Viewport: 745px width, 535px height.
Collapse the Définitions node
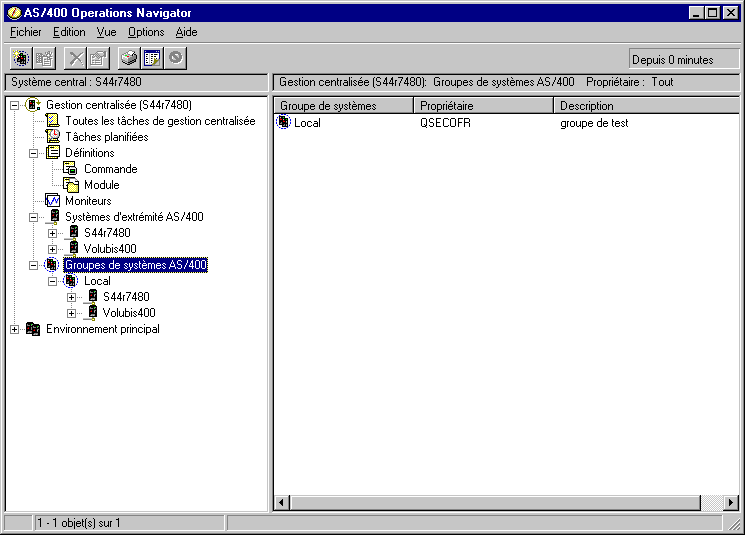point(33,153)
